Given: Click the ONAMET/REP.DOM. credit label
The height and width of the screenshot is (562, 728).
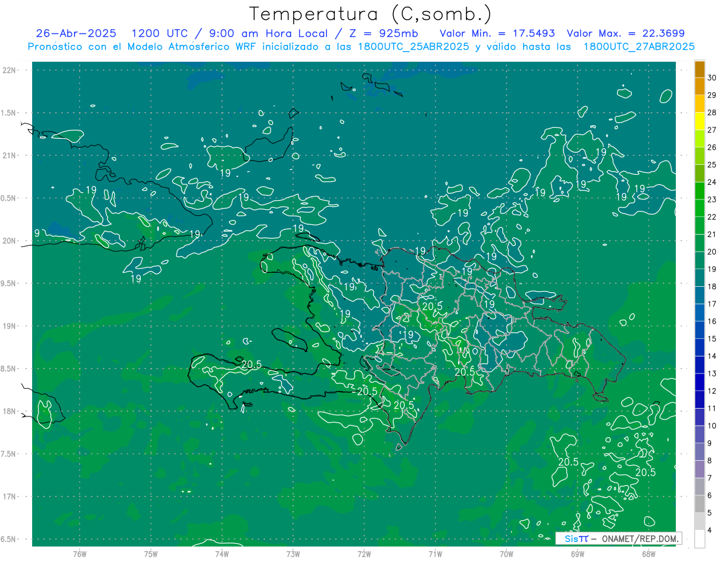Looking at the screenshot, I should point(639,538).
